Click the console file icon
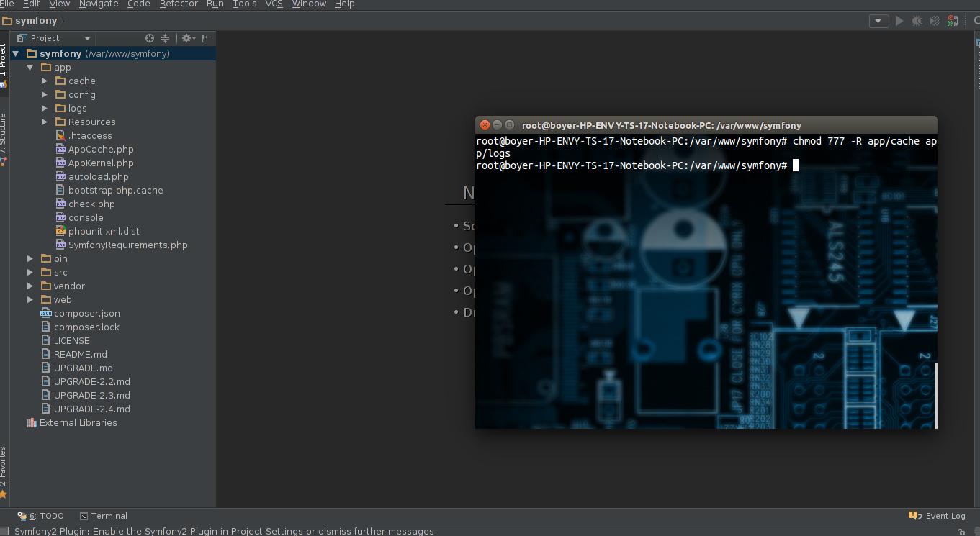Image resolution: width=980 pixels, height=536 pixels. tap(61, 217)
